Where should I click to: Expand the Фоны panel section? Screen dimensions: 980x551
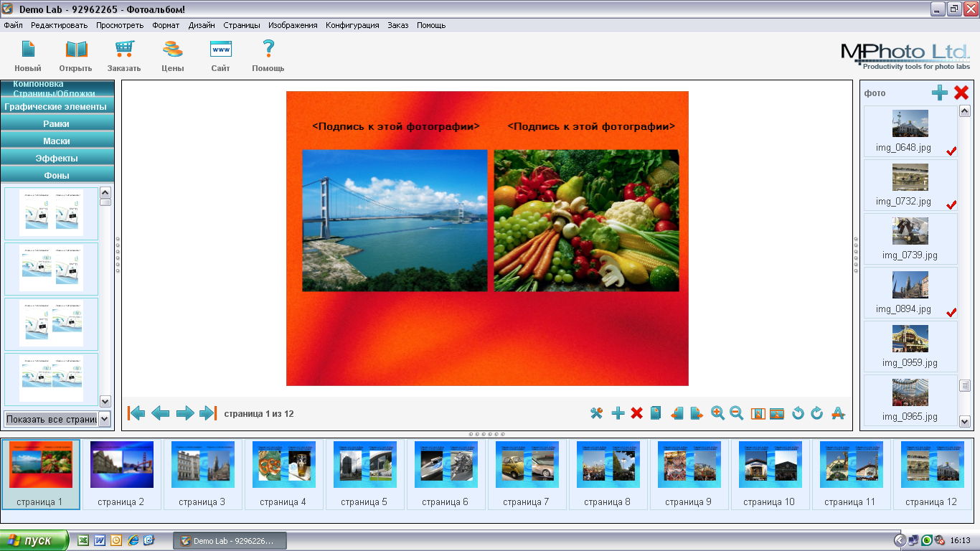tap(57, 175)
